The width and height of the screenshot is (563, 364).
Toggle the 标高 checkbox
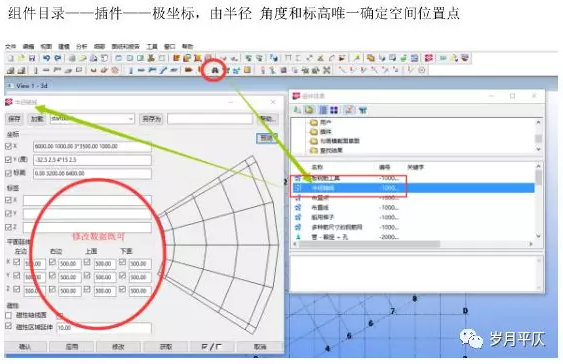(x=9, y=173)
